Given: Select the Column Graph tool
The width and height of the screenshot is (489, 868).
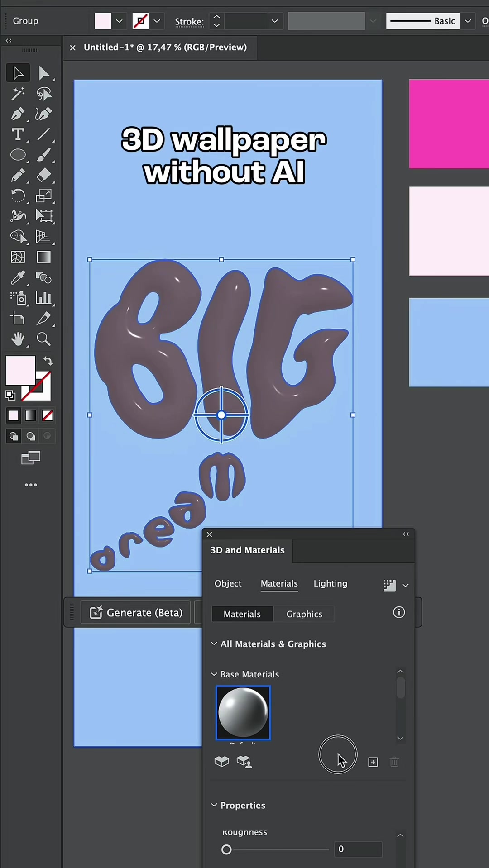Looking at the screenshot, I should click(x=44, y=298).
